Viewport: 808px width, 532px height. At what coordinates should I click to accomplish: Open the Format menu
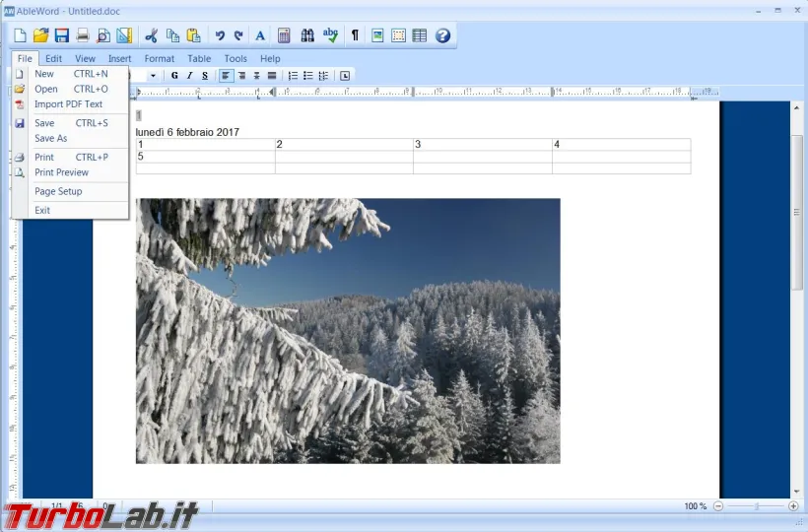tap(159, 59)
